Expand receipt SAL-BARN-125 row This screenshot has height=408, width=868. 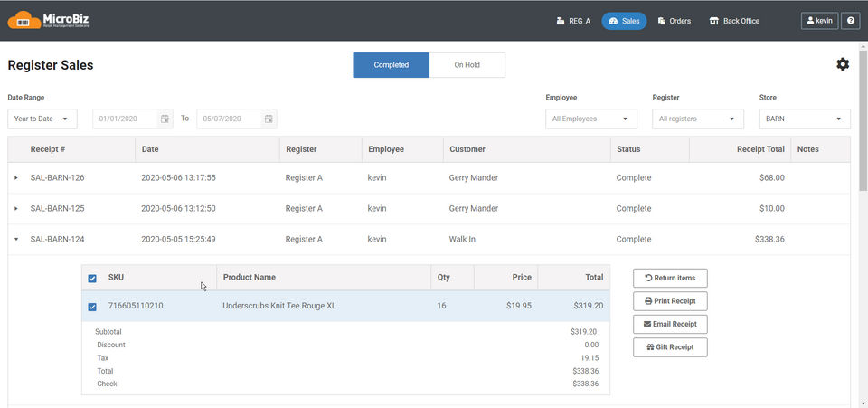pyautogui.click(x=16, y=209)
